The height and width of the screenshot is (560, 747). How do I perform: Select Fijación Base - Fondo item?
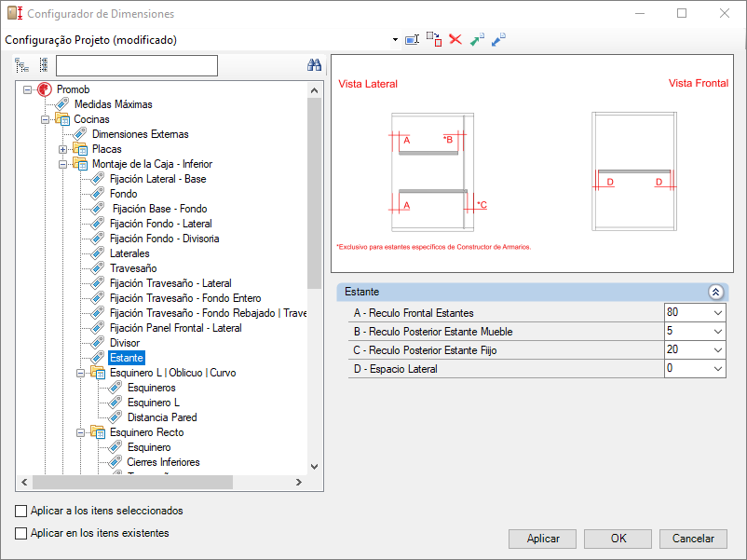(159, 209)
